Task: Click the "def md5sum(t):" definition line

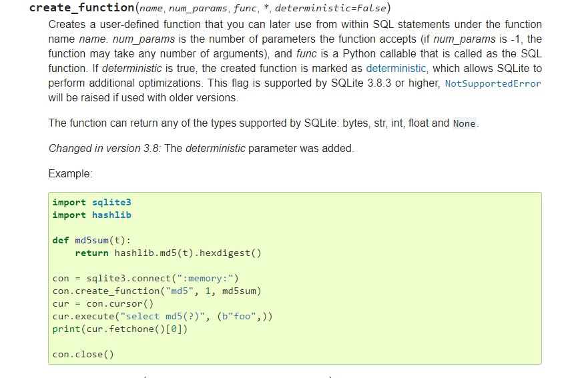Action: pos(91,240)
